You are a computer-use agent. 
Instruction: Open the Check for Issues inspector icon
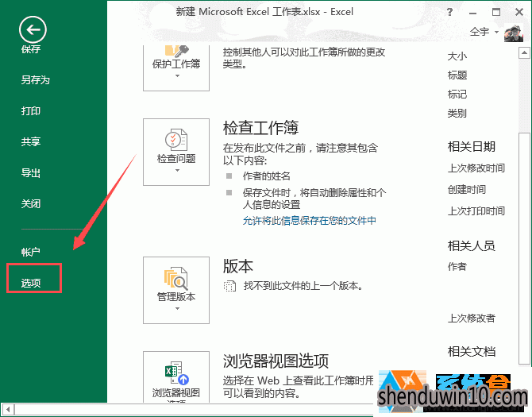pyautogui.click(x=176, y=140)
